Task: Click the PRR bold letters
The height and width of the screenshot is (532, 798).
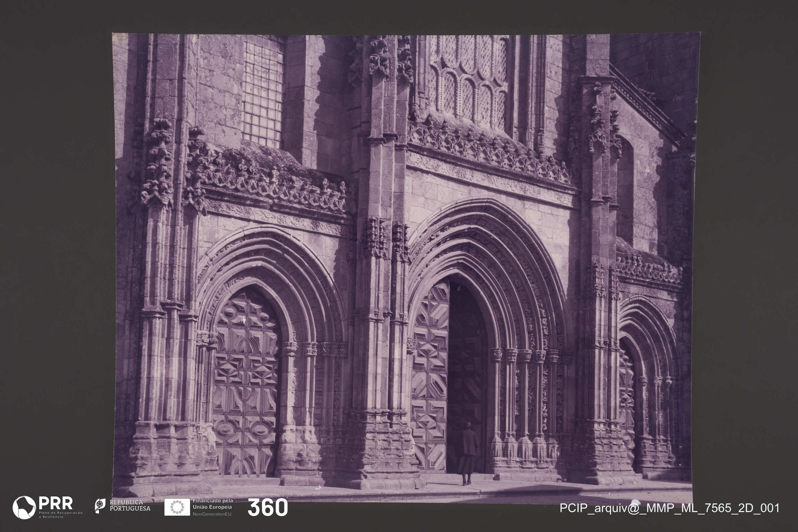Action: 56,503
